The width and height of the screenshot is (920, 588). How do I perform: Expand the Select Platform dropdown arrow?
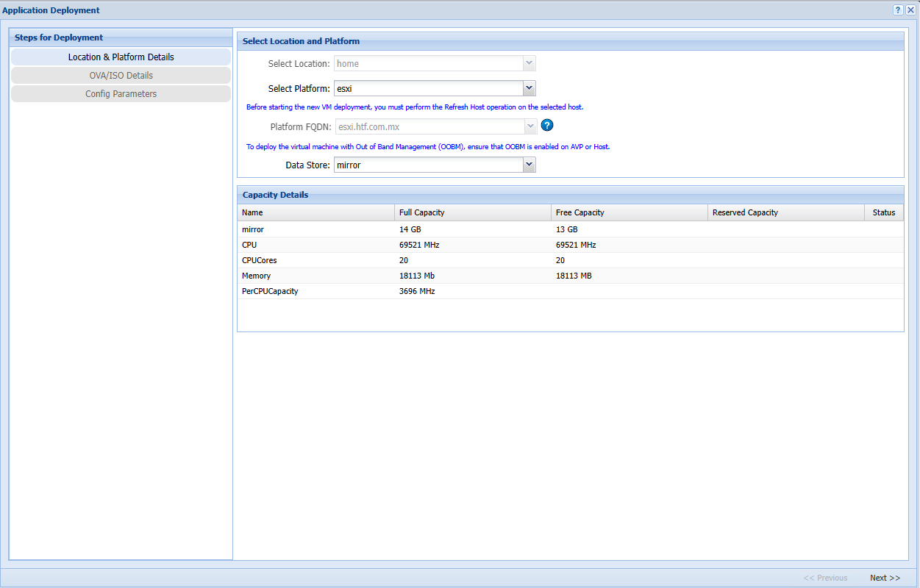(529, 89)
